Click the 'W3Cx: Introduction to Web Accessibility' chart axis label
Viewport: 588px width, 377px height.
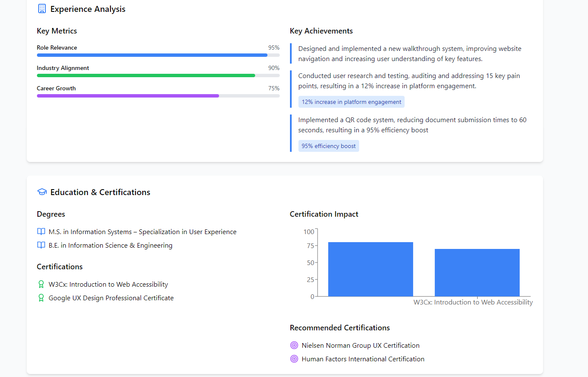tap(473, 302)
